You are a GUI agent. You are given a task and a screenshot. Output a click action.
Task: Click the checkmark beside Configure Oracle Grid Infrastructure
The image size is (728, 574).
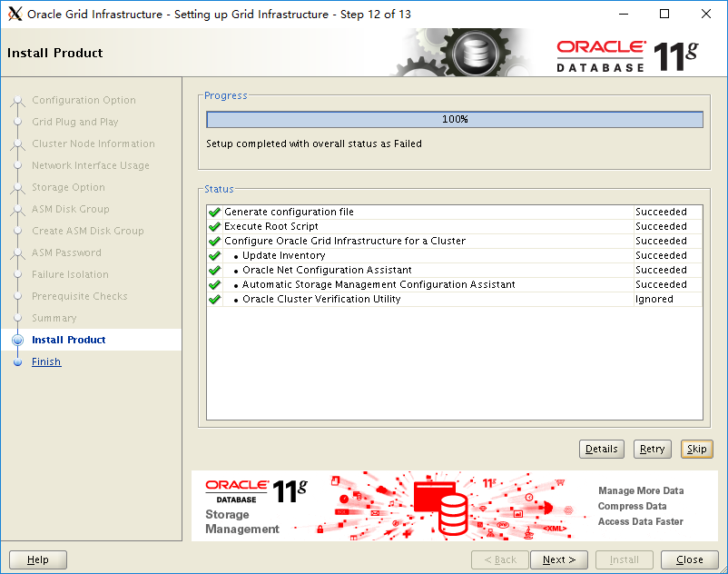tap(214, 241)
